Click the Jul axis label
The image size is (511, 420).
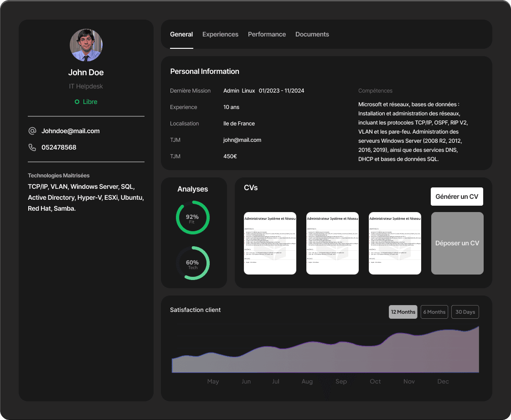276,381
